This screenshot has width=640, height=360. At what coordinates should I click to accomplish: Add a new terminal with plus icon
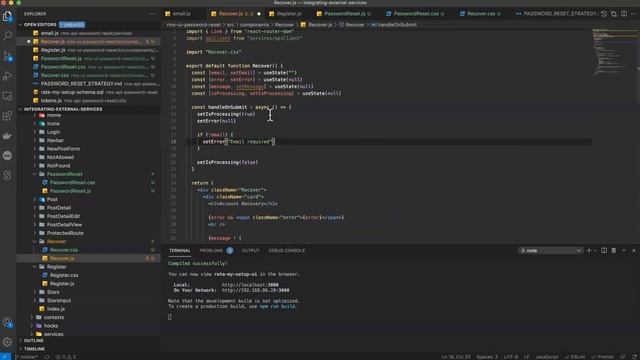tap(589, 251)
